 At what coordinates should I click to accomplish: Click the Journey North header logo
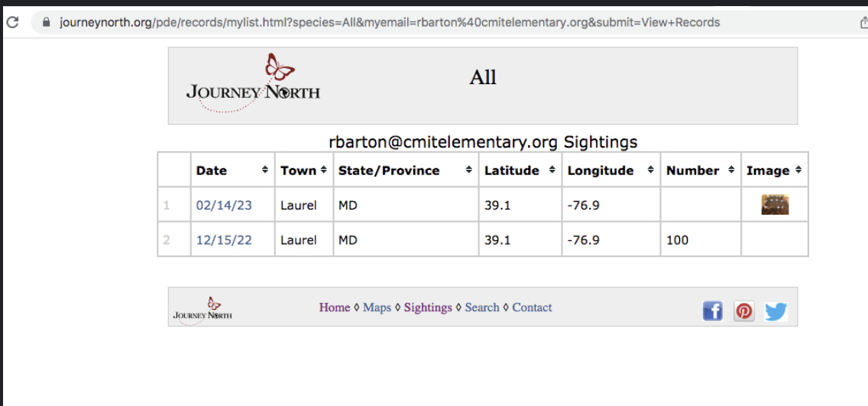[253, 83]
